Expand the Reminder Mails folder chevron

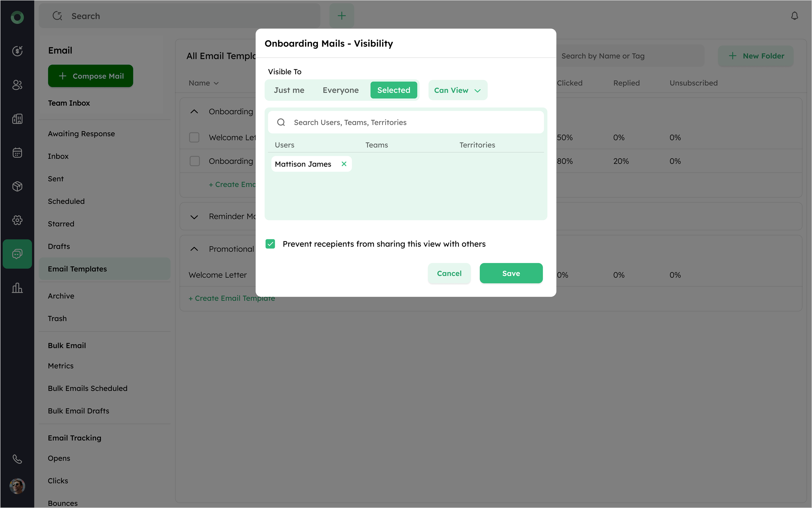194,217
